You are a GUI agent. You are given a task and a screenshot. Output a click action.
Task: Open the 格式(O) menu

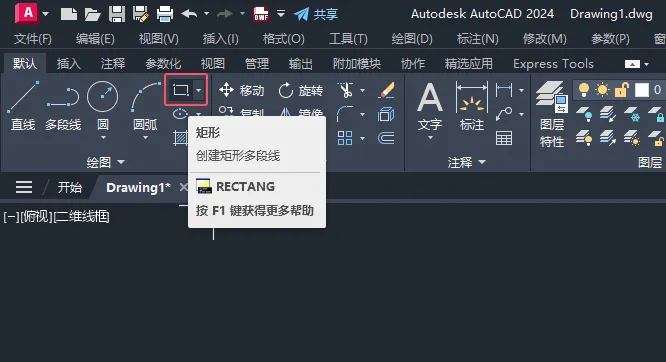[283, 39]
